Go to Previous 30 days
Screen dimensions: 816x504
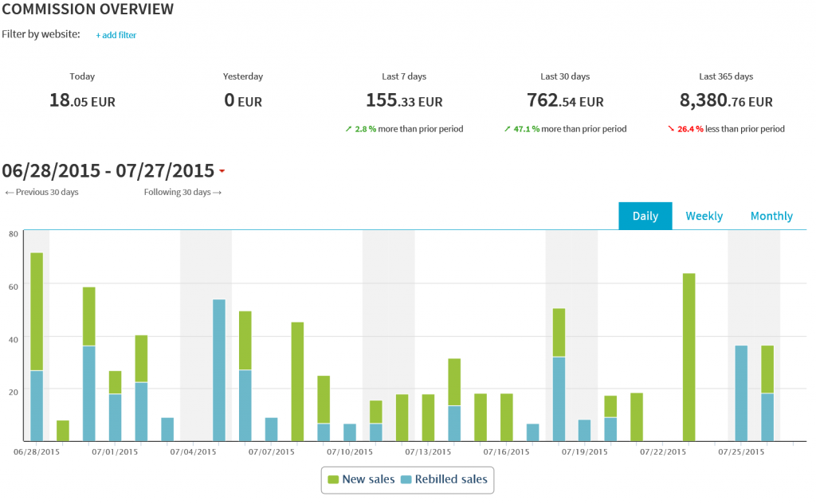click(41, 192)
